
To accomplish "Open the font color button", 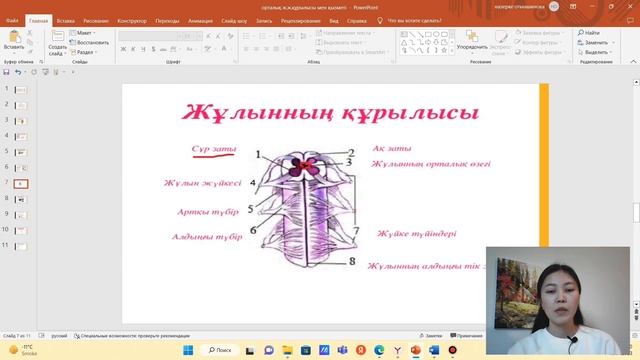I will pos(224,49).
